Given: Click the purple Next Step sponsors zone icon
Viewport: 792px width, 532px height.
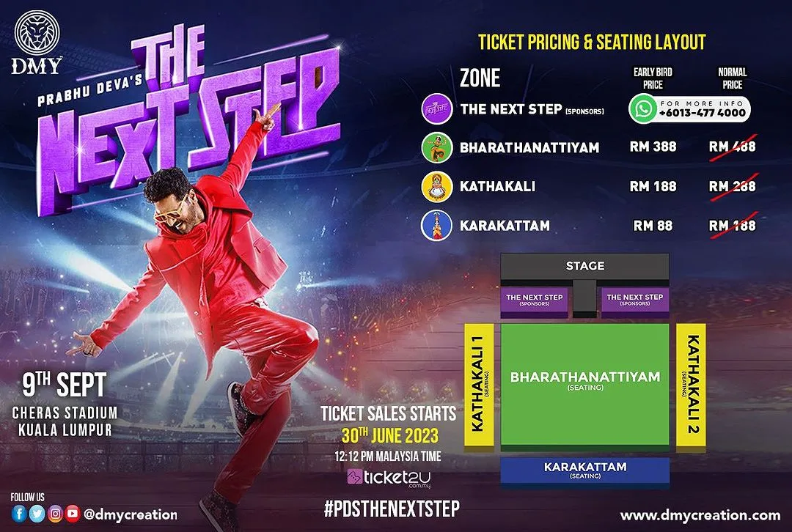Looking at the screenshot, I should coord(436,109).
